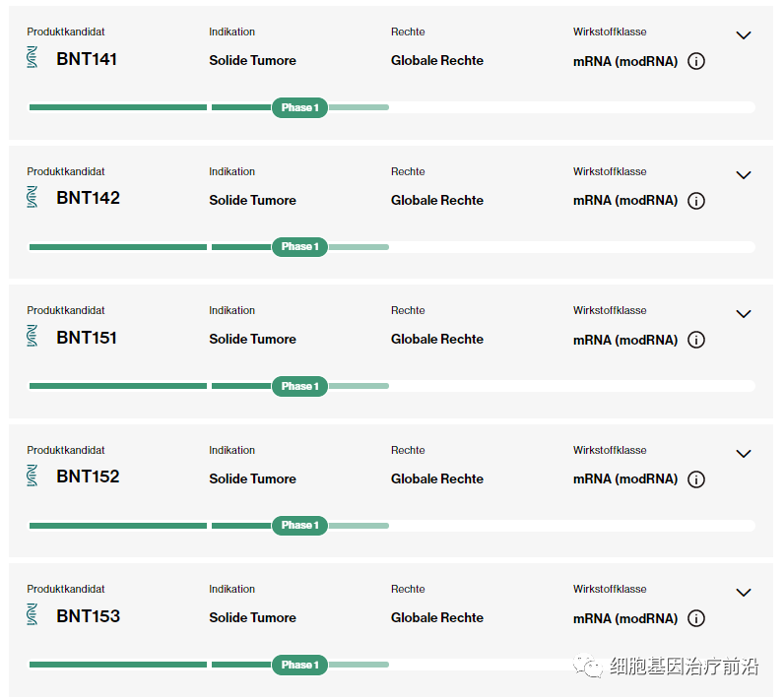Viewport: 784px width, 700px height.
Task: Show info tooltip for BNT152 drug class
Action: click(696, 479)
